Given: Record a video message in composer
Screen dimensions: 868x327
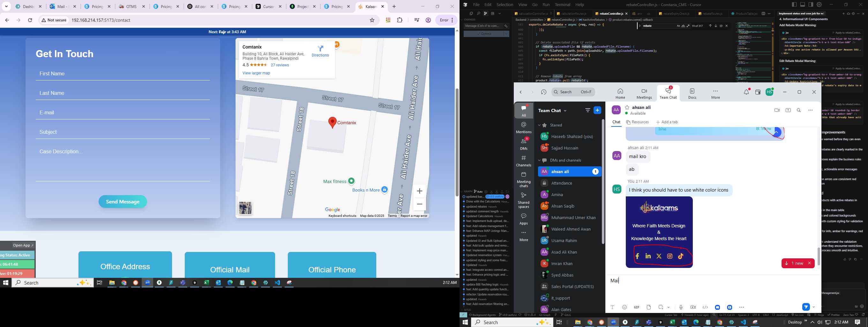Looking at the screenshot, I should point(693,307).
